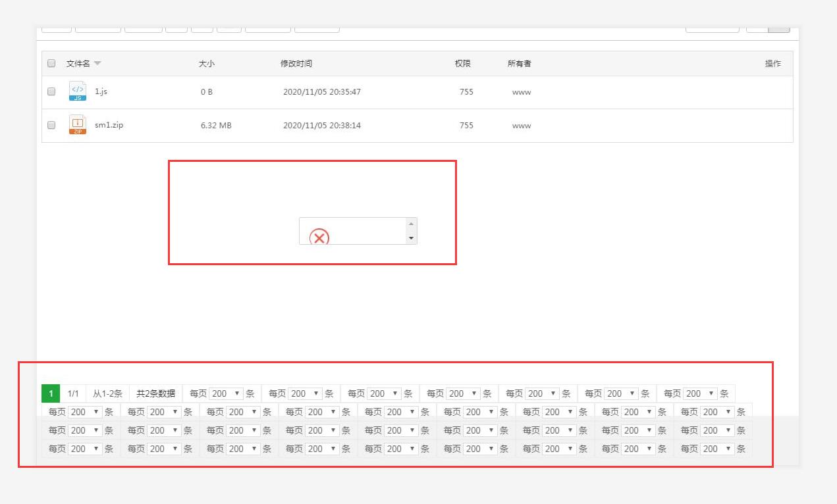Click the 所有者 column header
837x504 pixels.
520,64
